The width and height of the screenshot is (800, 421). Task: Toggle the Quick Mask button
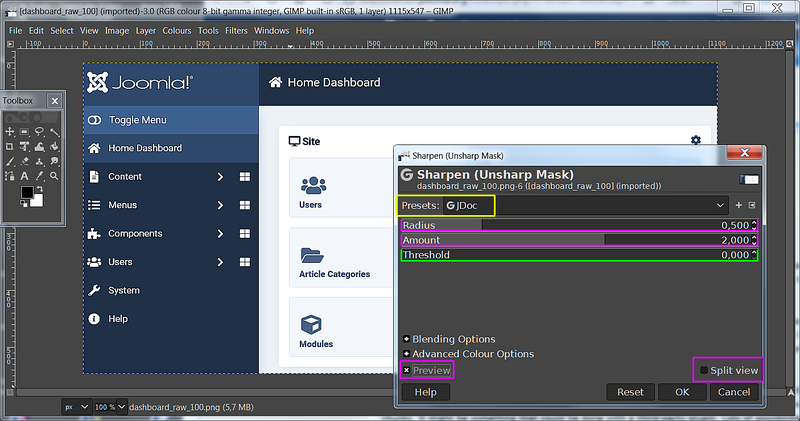coord(10,392)
